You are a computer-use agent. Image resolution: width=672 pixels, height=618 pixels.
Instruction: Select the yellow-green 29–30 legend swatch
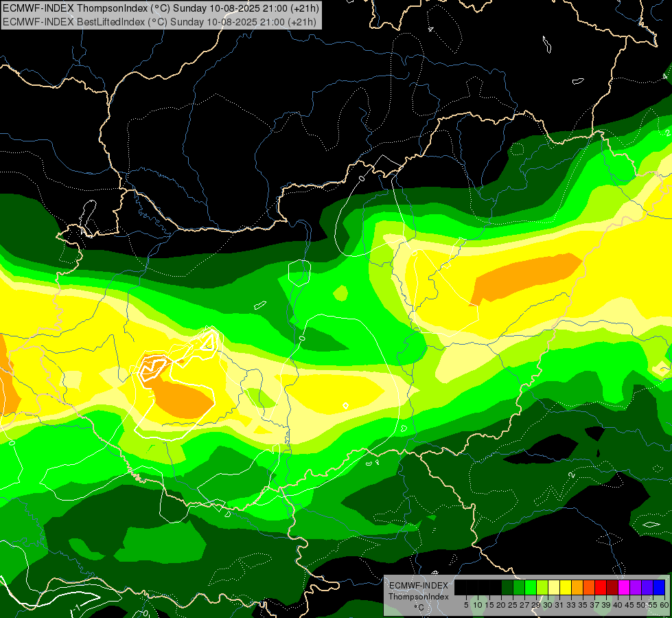[542, 587]
